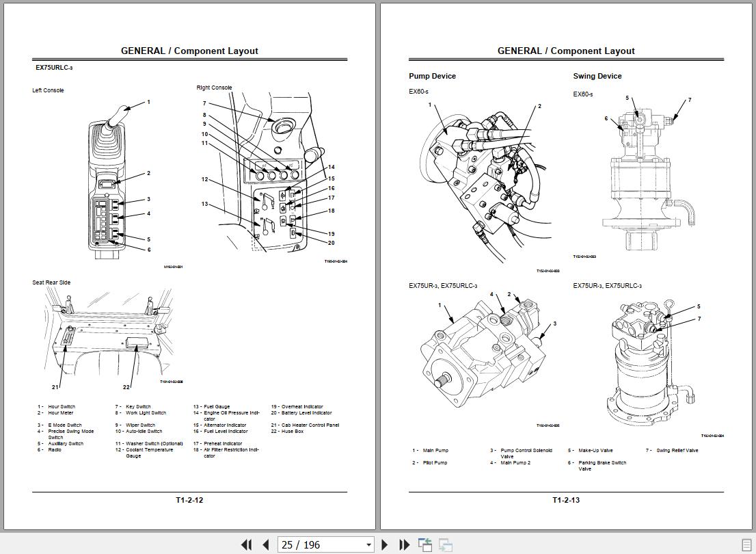The width and height of the screenshot is (756, 554).
Task: Click legend entry '15 - Alternator Indicator'
Action: (220, 425)
